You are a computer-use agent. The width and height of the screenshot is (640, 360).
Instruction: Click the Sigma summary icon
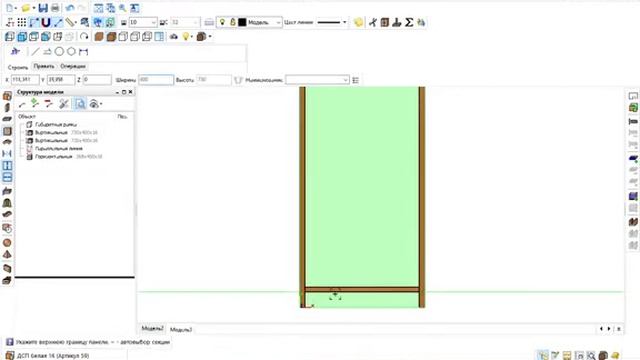[409, 22]
